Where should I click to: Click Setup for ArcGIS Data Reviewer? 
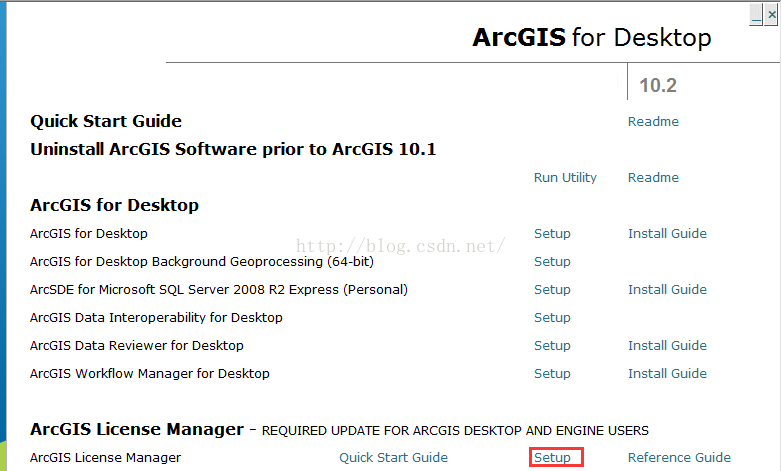pos(552,346)
